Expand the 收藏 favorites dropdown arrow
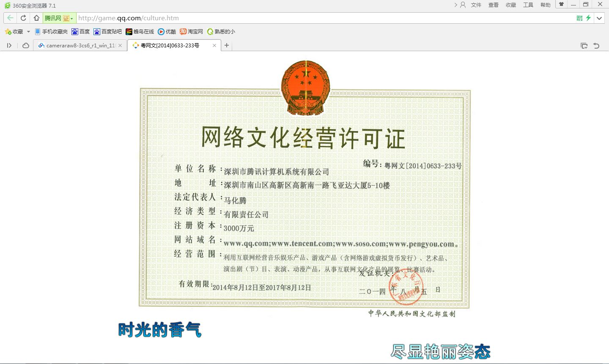The height and width of the screenshot is (364, 609). coord(28,32)
